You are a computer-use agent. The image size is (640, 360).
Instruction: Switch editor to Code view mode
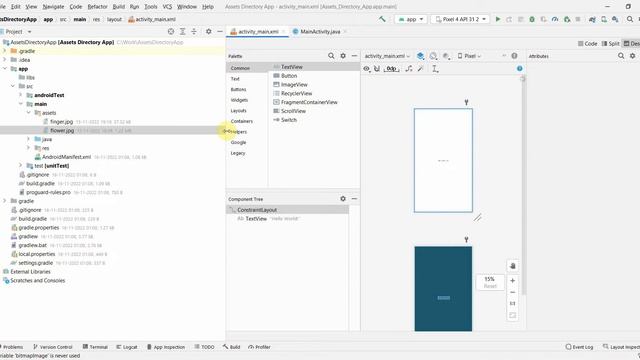click(x=587, y=44)
